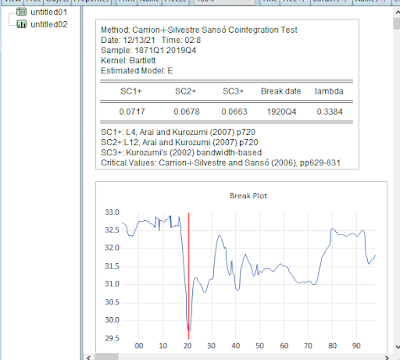
Task: Click the 50 x-axis label
Action: tap(260, 346)
